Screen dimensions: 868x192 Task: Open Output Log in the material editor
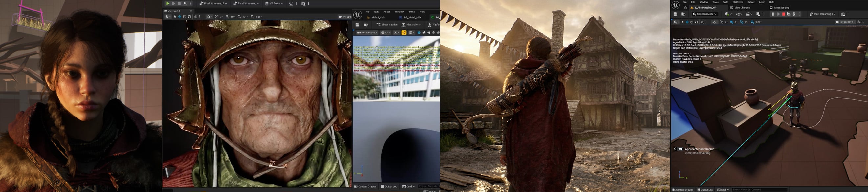pyautogui.click(x=389, y=186)
